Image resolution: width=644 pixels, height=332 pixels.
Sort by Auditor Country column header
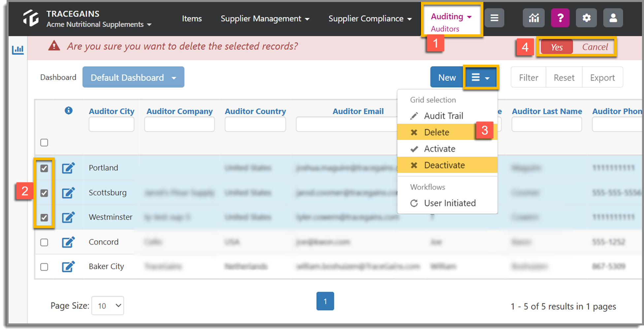click(x=255, y=111)
